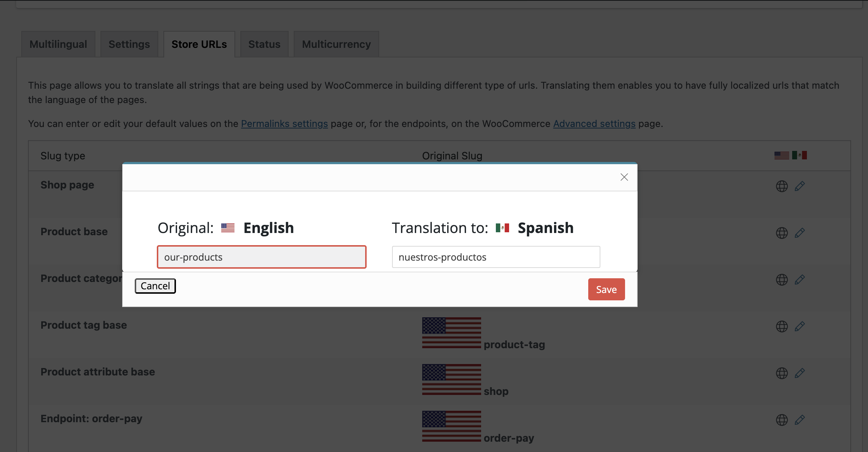This screenshot has width=868, height=452.
Task: Click pencil edit icon in Product base row
Action: coord(800,233)
